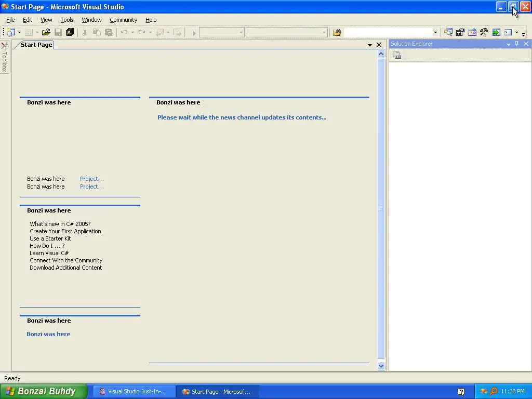Image resolution: width=532 pixels, height=399 pixels.
Task: Open the Tools menu
Action: [x=67, y=20]
